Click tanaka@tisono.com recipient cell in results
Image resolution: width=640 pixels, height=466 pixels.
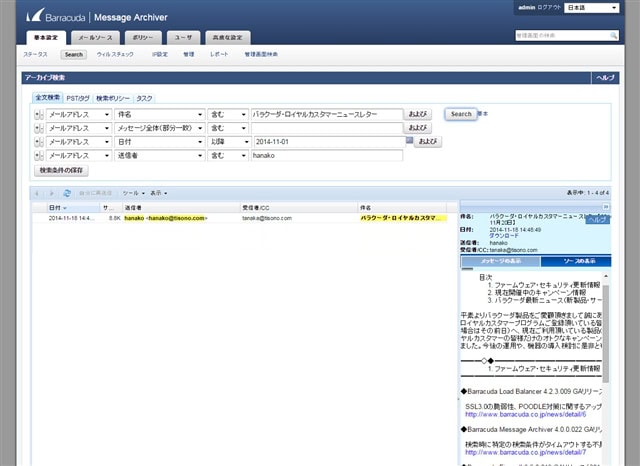267,218
